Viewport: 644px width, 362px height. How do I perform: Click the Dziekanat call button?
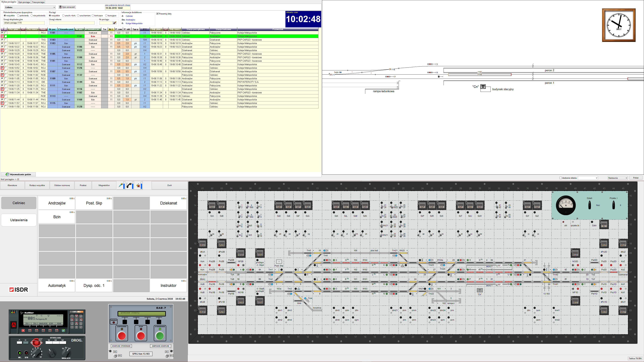pos(169,203)
